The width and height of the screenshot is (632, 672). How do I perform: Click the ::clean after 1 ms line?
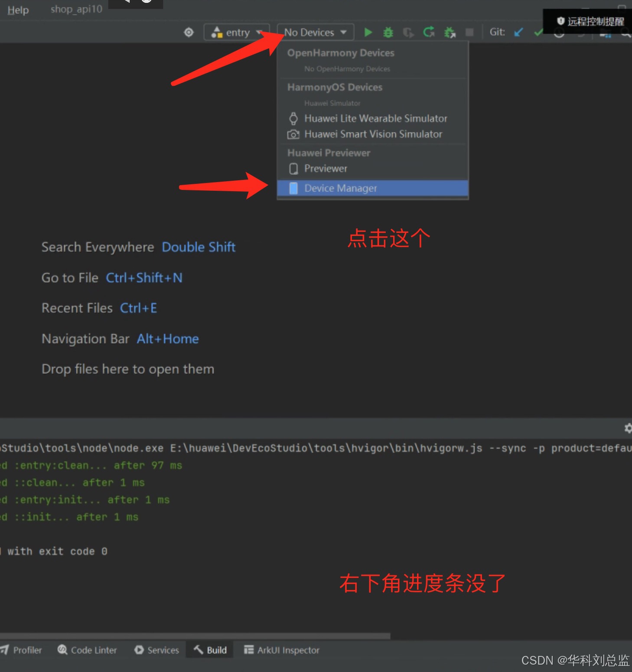[x=72, y=483]
